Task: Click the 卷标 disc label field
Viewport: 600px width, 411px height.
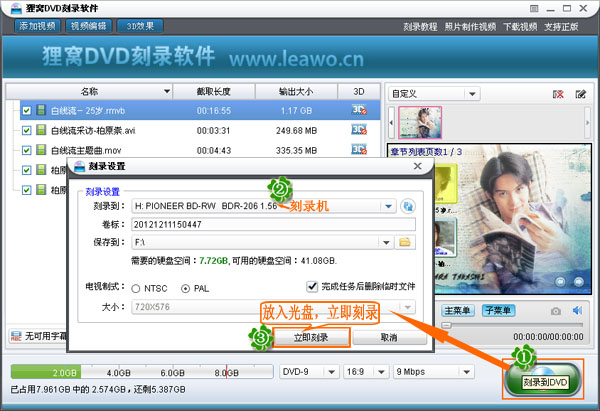Action: click(x=273, y=224)
